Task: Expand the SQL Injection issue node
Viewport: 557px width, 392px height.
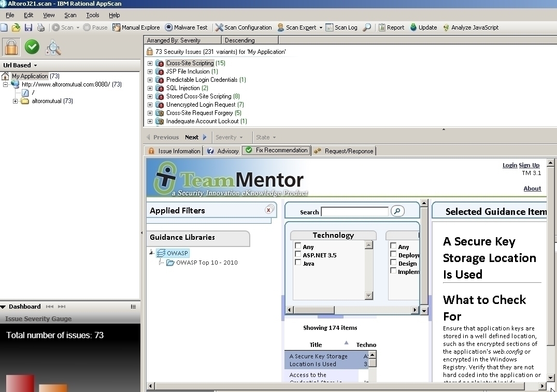Action: tap(150, 88)
